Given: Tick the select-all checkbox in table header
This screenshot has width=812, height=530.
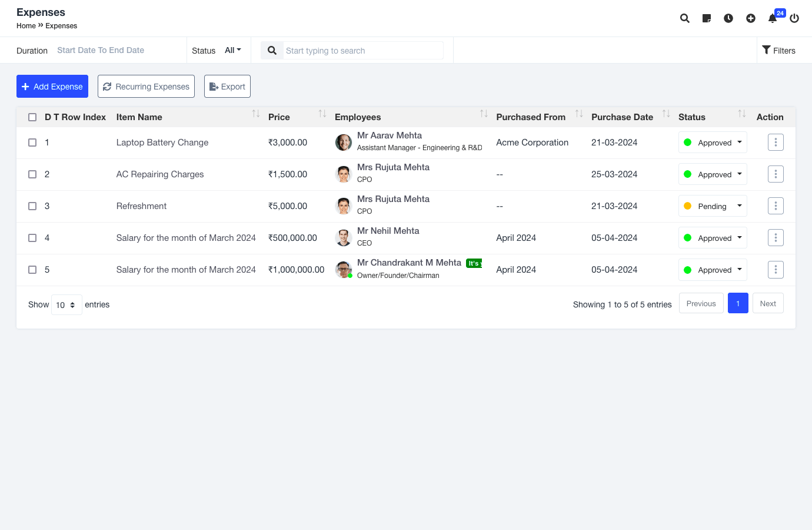Looking at the screenshot, I should click(x=32, y=117).
